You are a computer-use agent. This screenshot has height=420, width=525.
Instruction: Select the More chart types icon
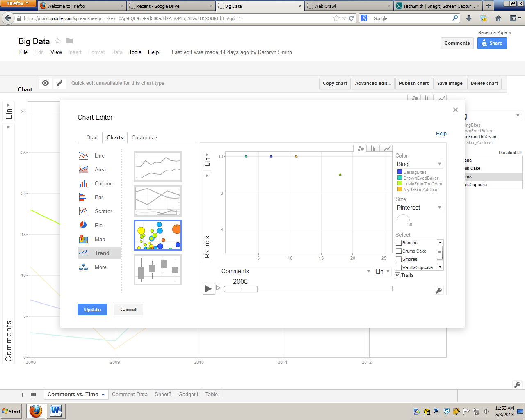(83, 267)
